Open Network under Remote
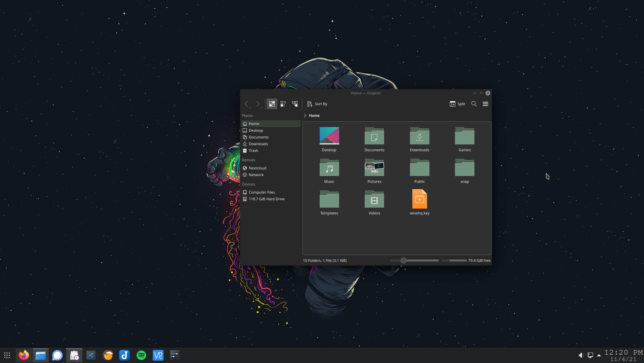The width and height of the screenshot is (644, 363). point(256,175)
